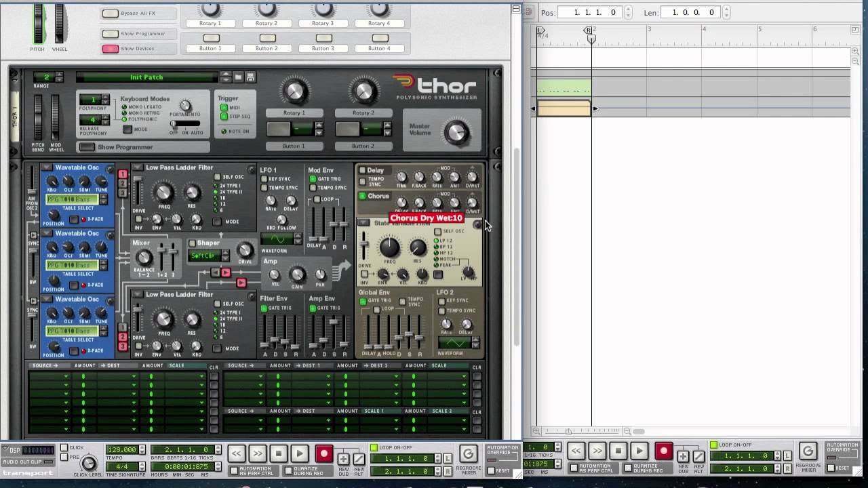The height and width of the screenshot is (488, 868).
Task: Enable LFO 1 Key Sync
Action: (264, 179)
